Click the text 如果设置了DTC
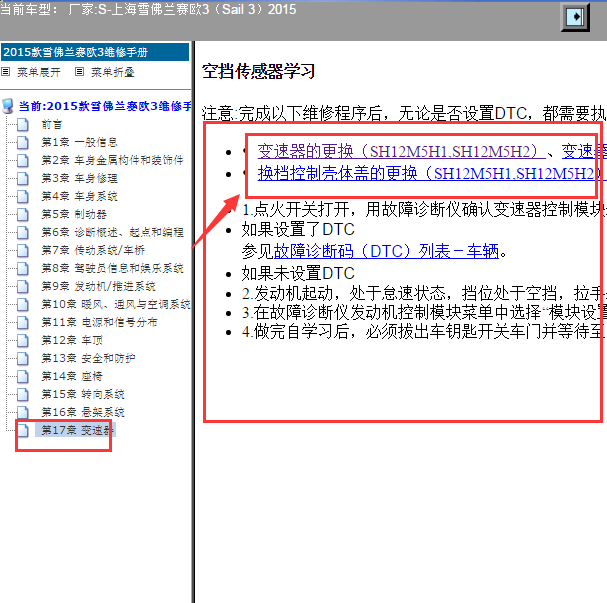 click(x=298, y=230)
